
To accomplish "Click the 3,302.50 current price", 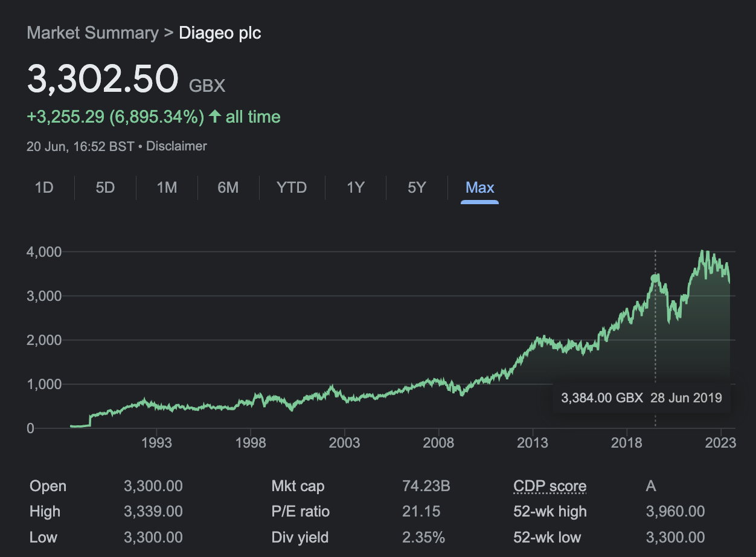I will 103,79.
